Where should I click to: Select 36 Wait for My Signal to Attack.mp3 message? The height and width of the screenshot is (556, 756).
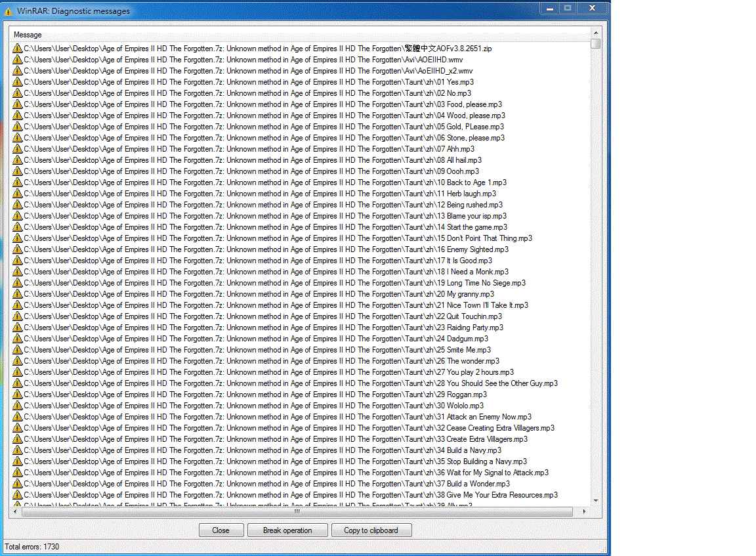[281, 472]
